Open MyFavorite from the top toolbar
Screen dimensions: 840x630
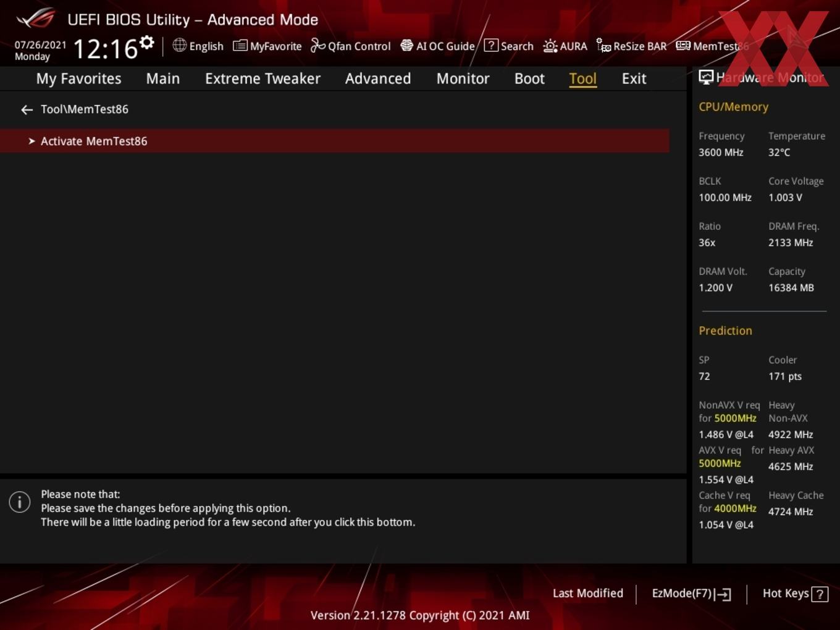(x=276, y=46)
